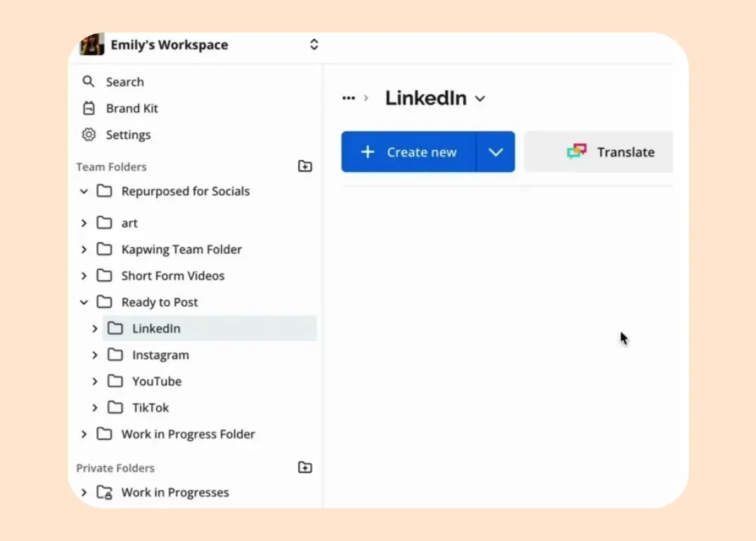Click Emily's workspace avatar picture
The height and width of the screenshot is (541, 756).
point(92,45)
